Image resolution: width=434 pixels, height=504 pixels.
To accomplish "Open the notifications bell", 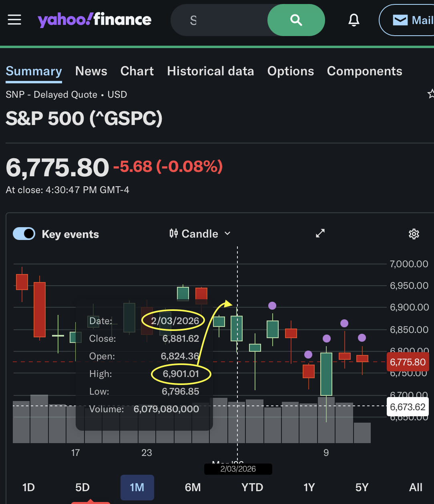I will pos(354,20).
